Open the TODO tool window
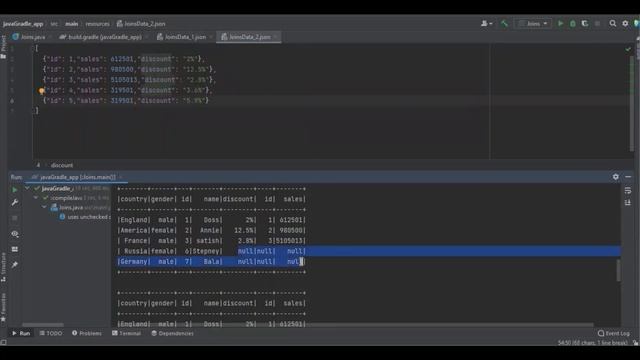640x360 pixels. pos(51,333)
